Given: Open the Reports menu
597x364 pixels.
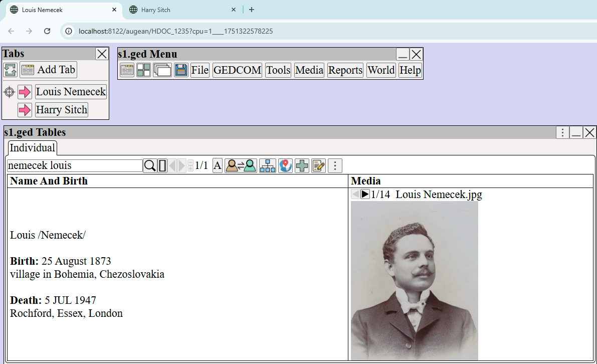Looking at the screenshot, I should click(345, 70).
